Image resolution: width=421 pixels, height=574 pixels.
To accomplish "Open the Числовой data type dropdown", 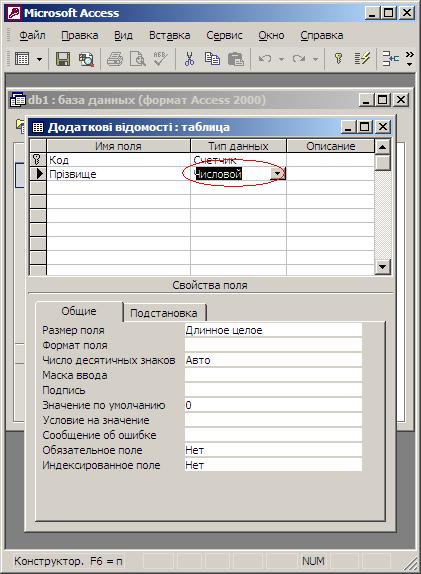I will 277,174.
